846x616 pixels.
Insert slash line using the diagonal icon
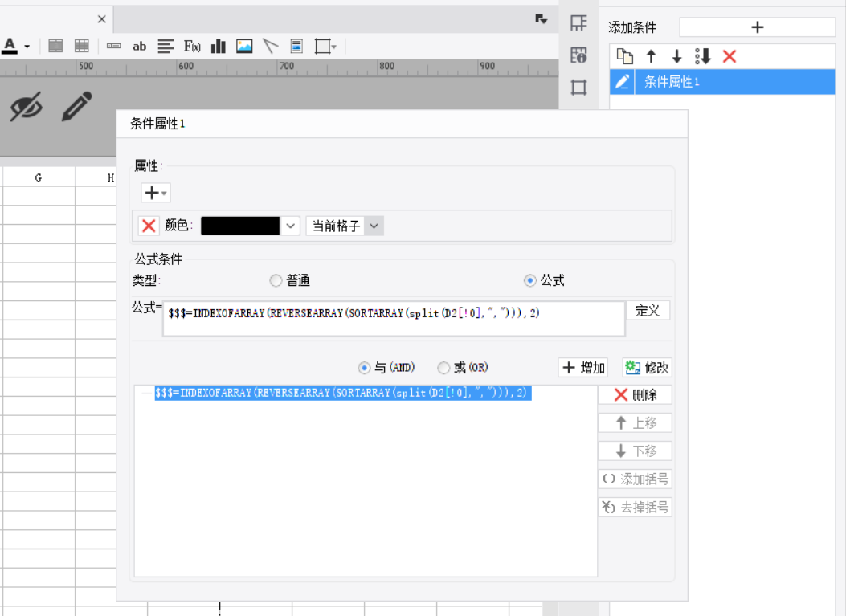pos(270,47)
